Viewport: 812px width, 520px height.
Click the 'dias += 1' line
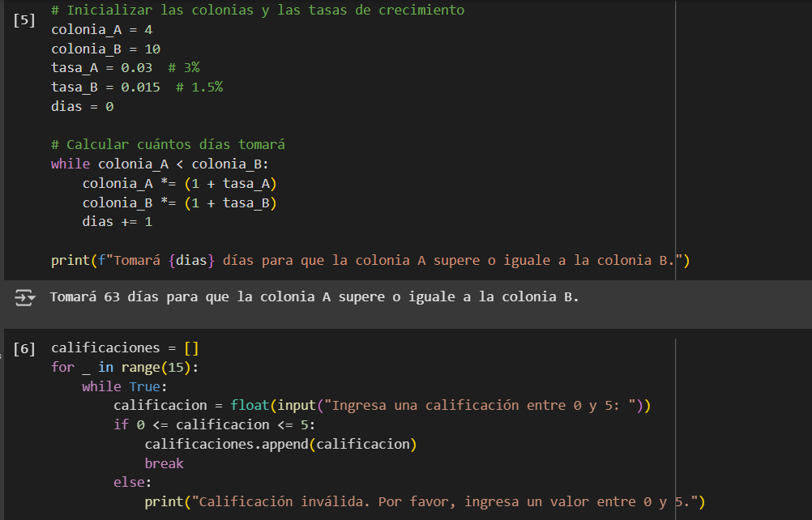tap(117, 222)
